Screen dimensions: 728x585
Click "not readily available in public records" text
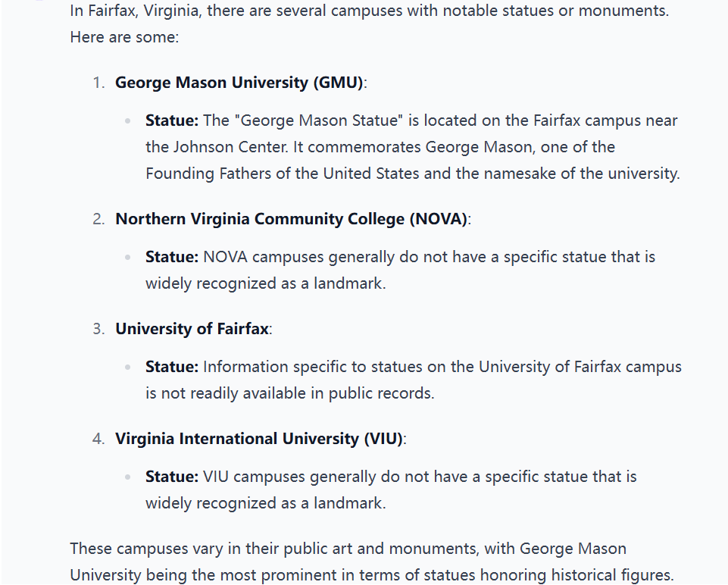(x=297, y=393)
